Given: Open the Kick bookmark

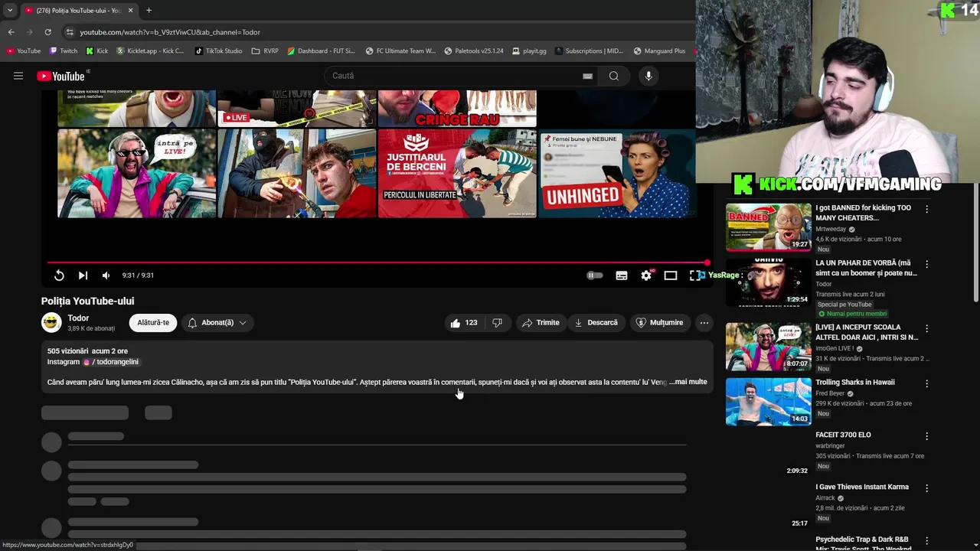Looking at the screenshot, I should click(96, 51).
